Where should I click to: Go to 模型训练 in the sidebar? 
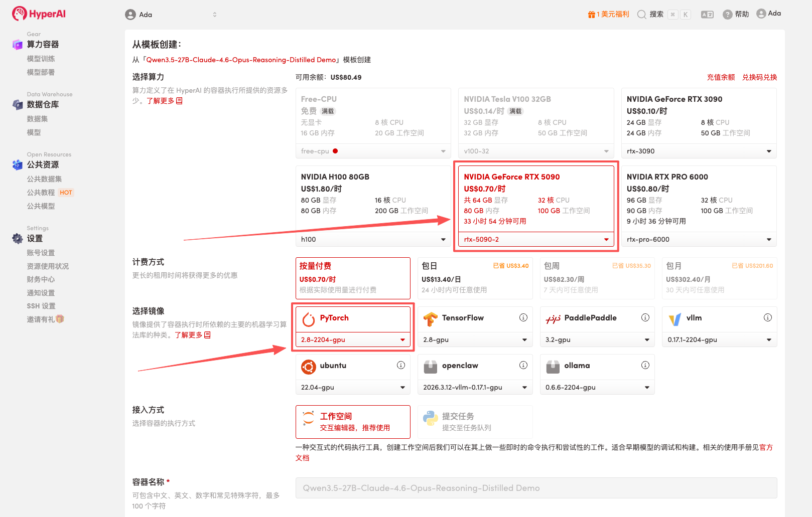click(41, 59)
